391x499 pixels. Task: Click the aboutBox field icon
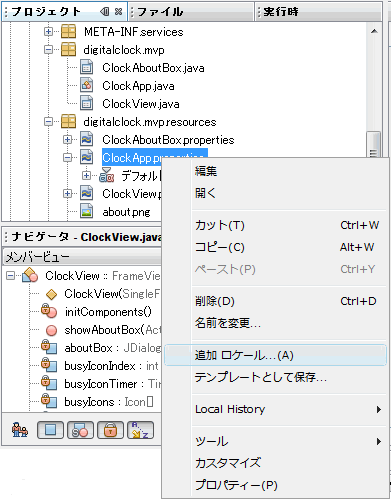[x=49, y=347]
